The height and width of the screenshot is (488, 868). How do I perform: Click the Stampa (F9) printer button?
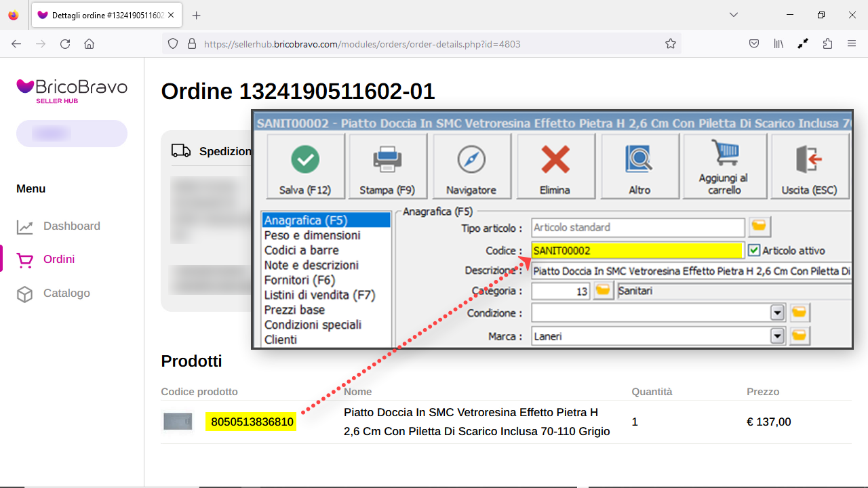click(x=387, y=167)
